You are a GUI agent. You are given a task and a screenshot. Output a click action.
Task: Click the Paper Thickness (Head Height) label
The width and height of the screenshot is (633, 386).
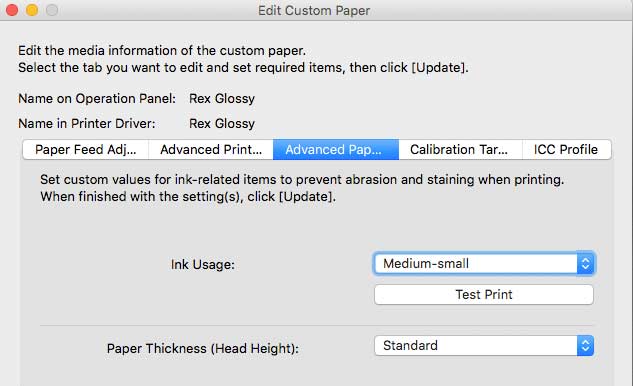203,348
